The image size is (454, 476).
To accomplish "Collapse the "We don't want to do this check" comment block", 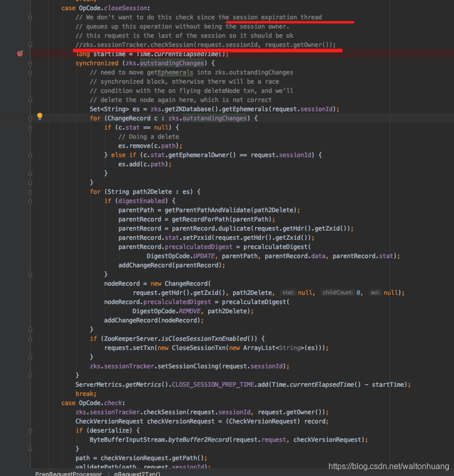I will tap(30, 18).
